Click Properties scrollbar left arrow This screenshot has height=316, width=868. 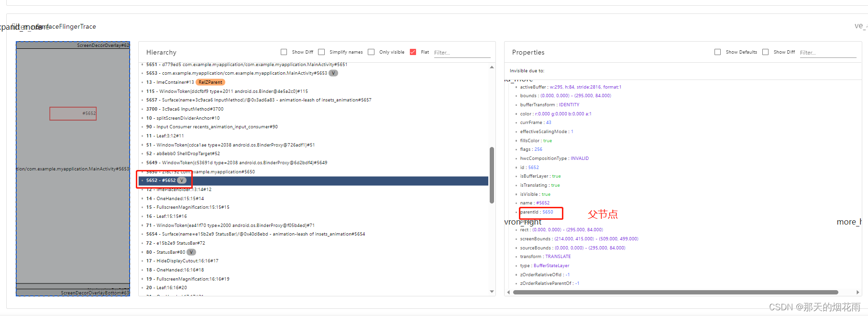pyautogui.click(x=508, y=292)
